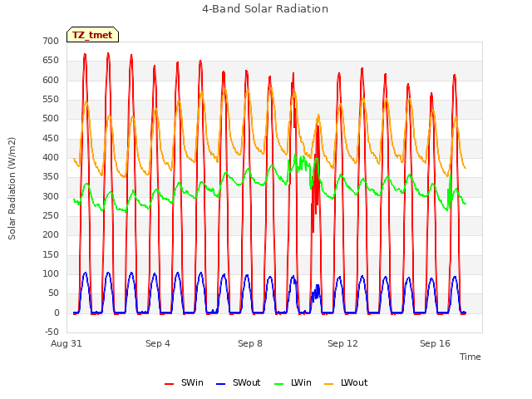The width and height of the screenshot is (532, 399).
Task: Click the chart title 4-Band Solar Radiation
Action: tap(265, 9)
